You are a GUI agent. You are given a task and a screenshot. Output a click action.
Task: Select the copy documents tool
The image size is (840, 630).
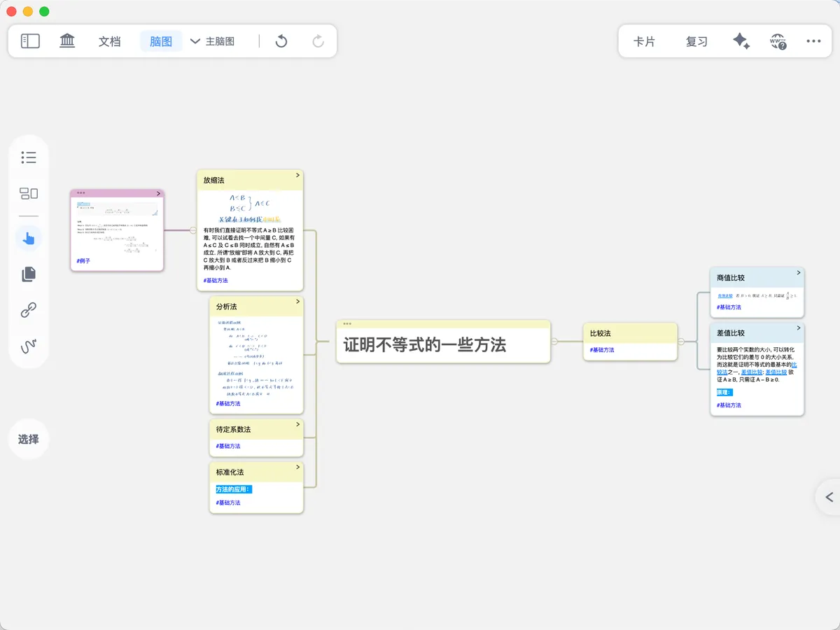(x=29, y=274)
